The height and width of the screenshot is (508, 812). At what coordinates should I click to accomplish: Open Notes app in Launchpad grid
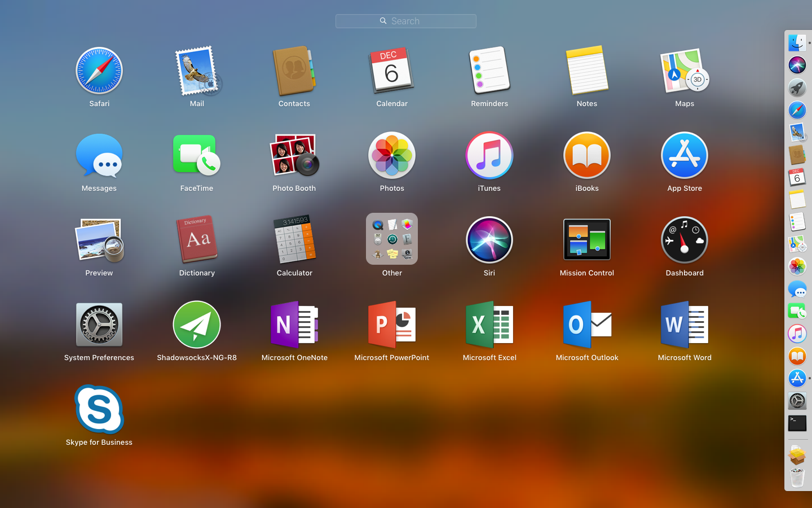click(x=587, y=71)
